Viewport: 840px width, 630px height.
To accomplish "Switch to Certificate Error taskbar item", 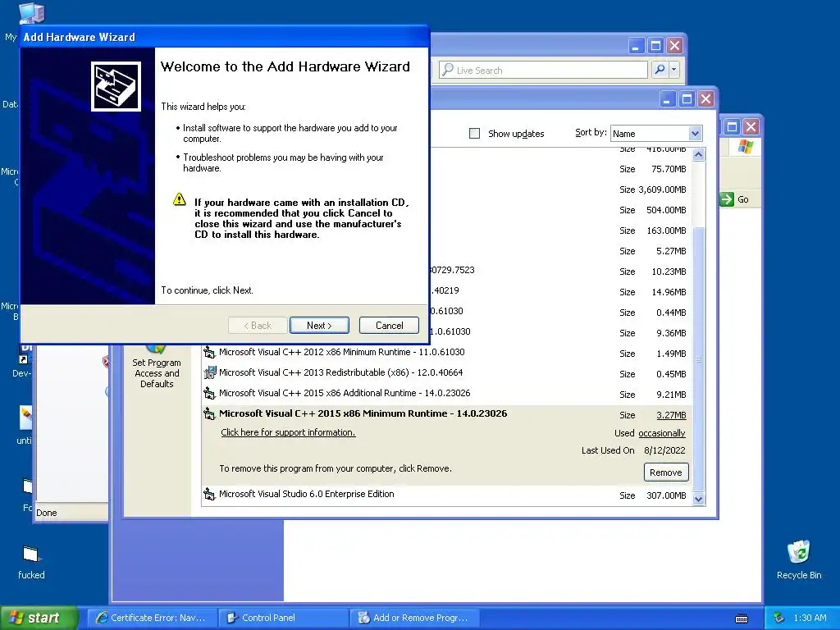I will [x=152, y=618].
